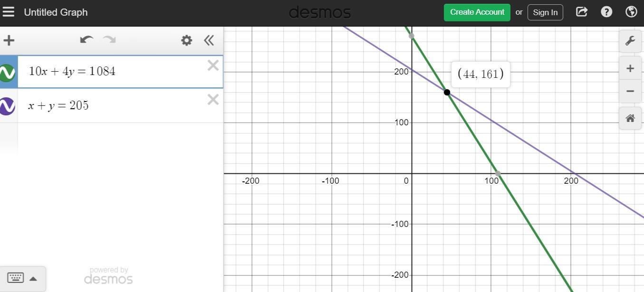Image resolution: width=644 pixels, height=292 pixels.
Task: Open the help menu
Action: 606,12
